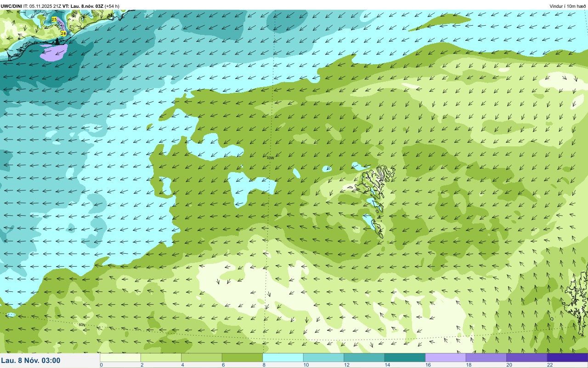
Task: Click the lavender high-wind patch off Iceland
Action: (x=54, y=52)
